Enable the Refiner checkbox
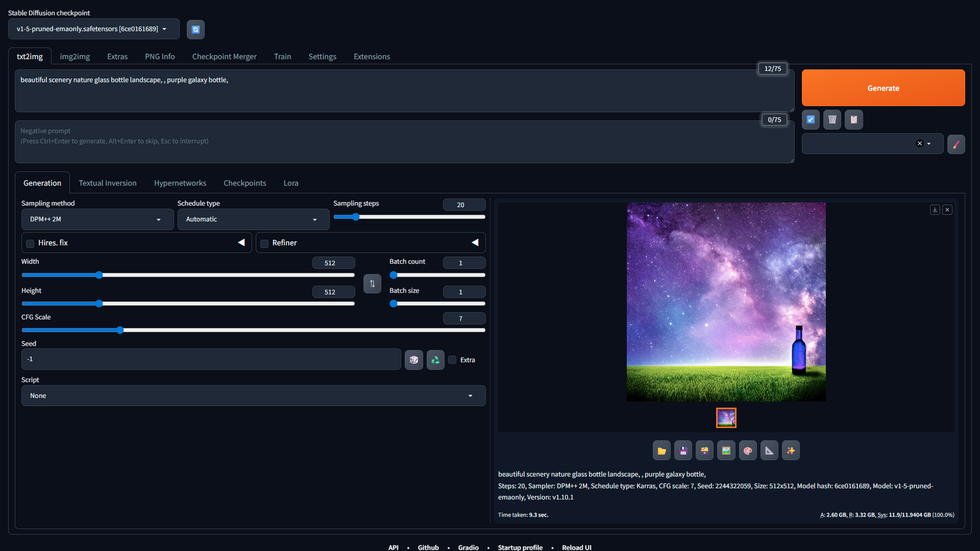 [x=264, y=243]
